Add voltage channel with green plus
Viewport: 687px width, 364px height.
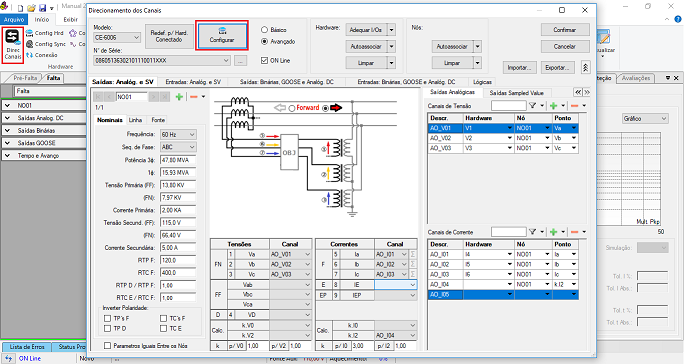coord(554,106)
